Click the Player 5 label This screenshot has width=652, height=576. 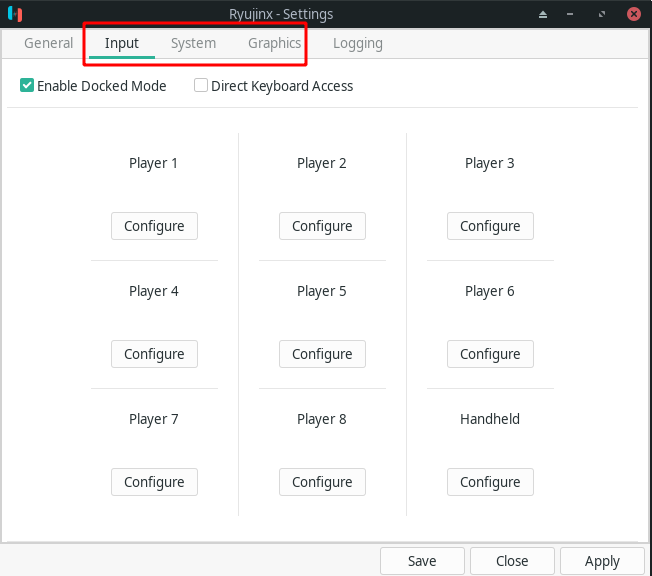[x=321, y=291]
